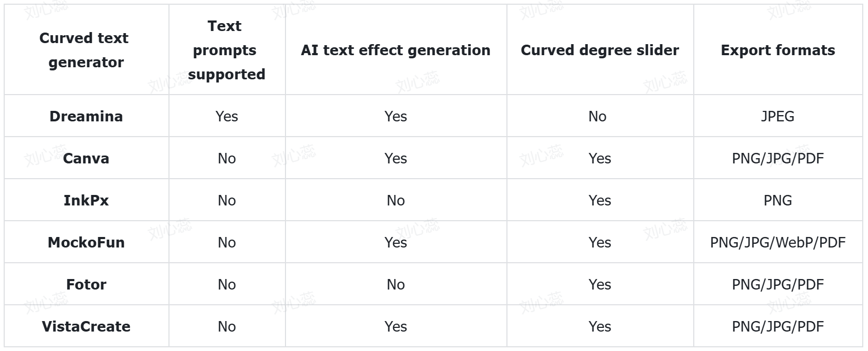Select the Fotor row name cell
Image resolution: width=868 pixels, height=351 pixels.
86,284
